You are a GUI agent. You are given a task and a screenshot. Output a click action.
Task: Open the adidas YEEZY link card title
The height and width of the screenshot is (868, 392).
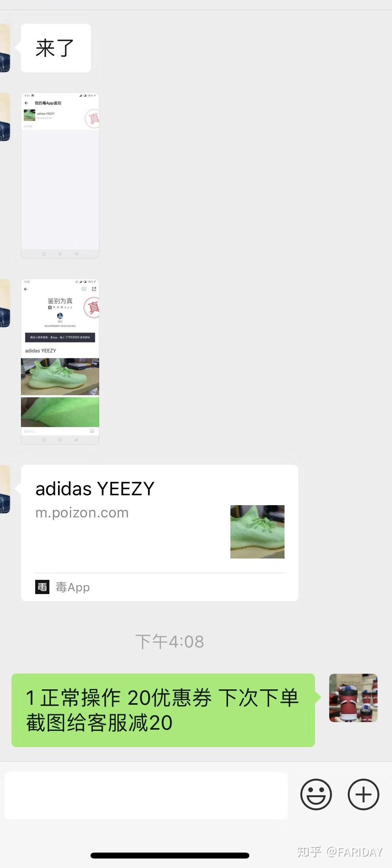pos(95,489)
